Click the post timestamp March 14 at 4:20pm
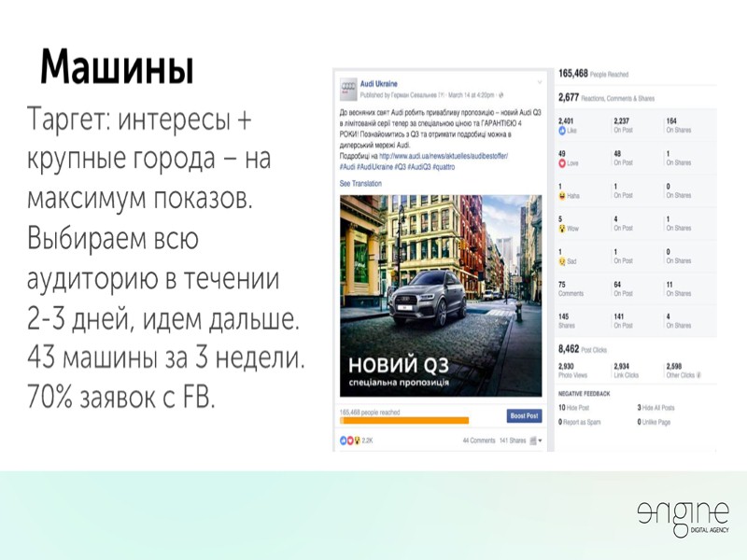747x560 pixels. (x=471, y=95)
